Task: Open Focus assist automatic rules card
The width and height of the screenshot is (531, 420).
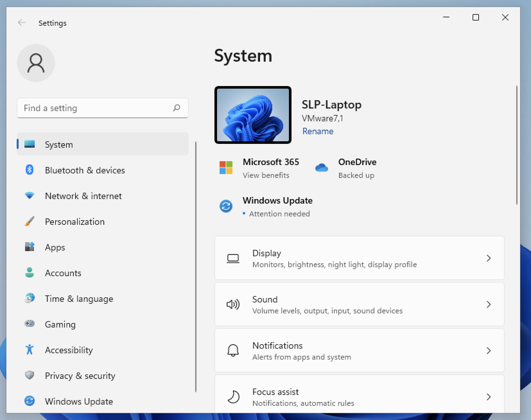Action: coord(360,394)
